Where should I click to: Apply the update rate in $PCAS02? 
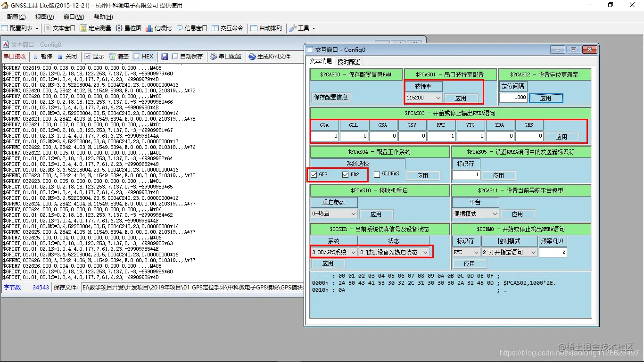coord(545,98)
